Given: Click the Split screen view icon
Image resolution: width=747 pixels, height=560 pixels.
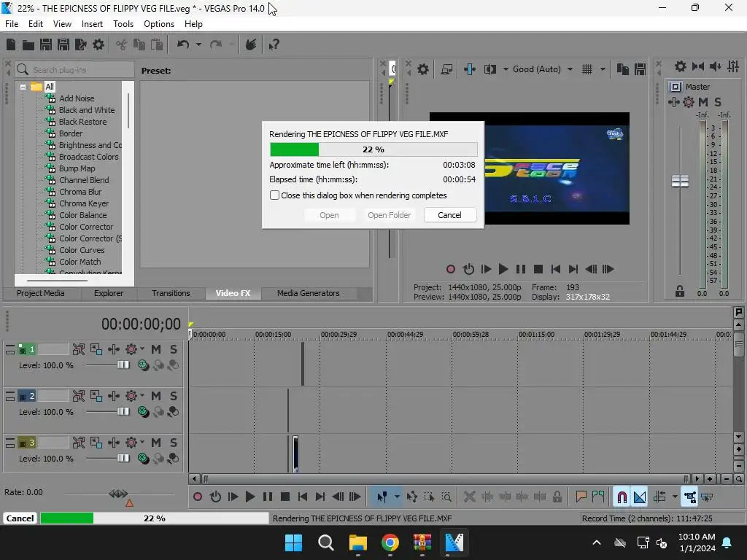Looking at the screenshot, I should (489, 69).
